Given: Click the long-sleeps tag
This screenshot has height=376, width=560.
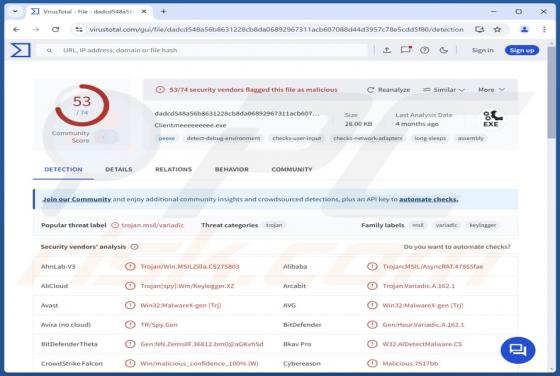Looking at the screenshot, I should pyautogui.click(x=430, y=138).
